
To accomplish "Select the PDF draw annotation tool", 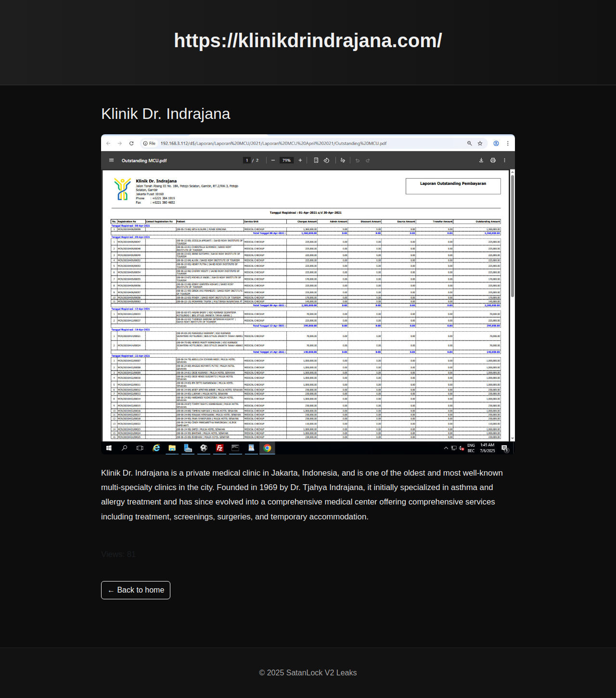I will [x=343, y=160].
